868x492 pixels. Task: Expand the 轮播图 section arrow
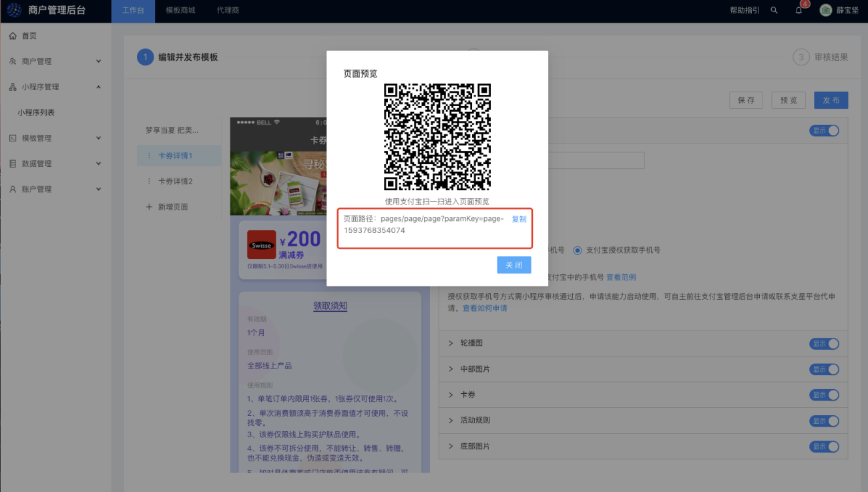point(451,343)
